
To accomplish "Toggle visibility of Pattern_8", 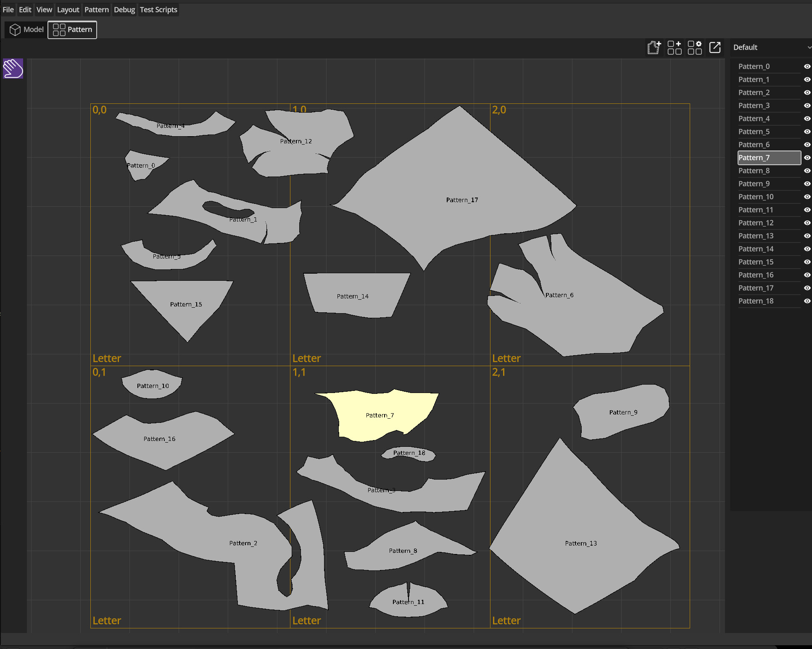I will point(807,171).
